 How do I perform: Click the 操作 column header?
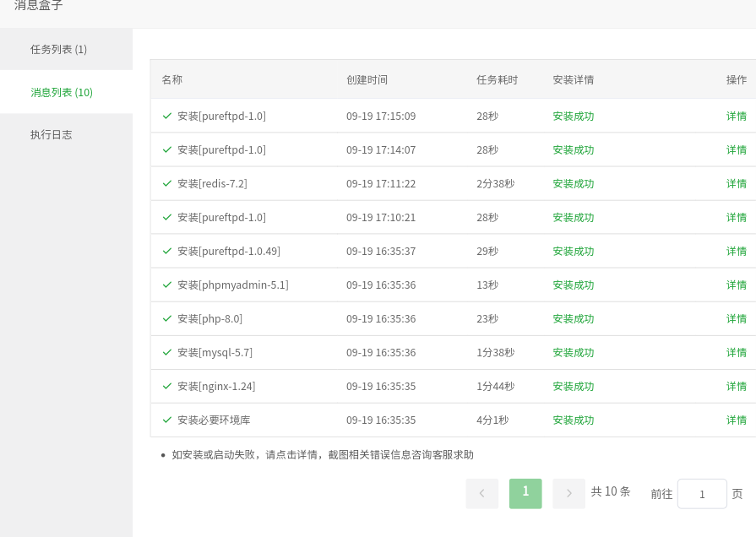pos(737,79)
